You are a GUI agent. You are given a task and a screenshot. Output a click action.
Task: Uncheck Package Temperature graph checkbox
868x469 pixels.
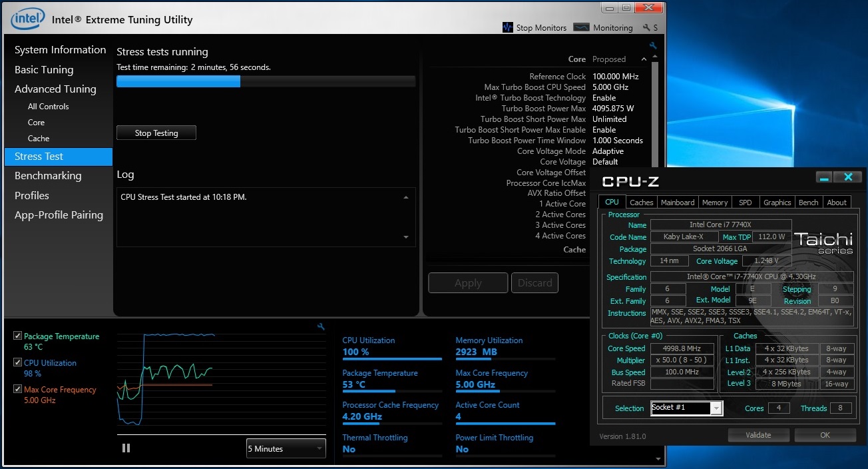point(17,336)
